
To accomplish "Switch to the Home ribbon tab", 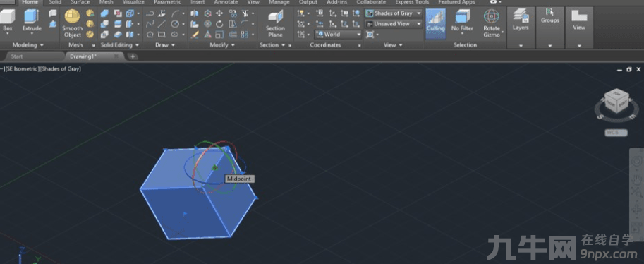I will coord(30,2).
